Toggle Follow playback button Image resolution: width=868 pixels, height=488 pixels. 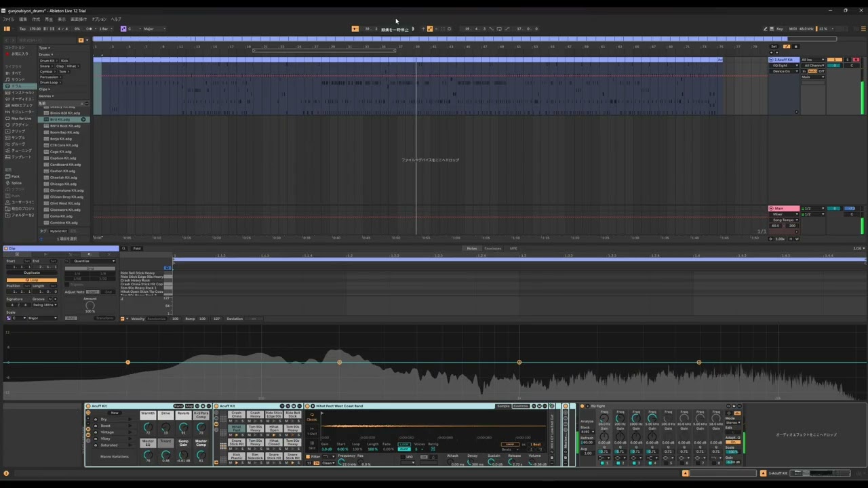coord(355,28)
